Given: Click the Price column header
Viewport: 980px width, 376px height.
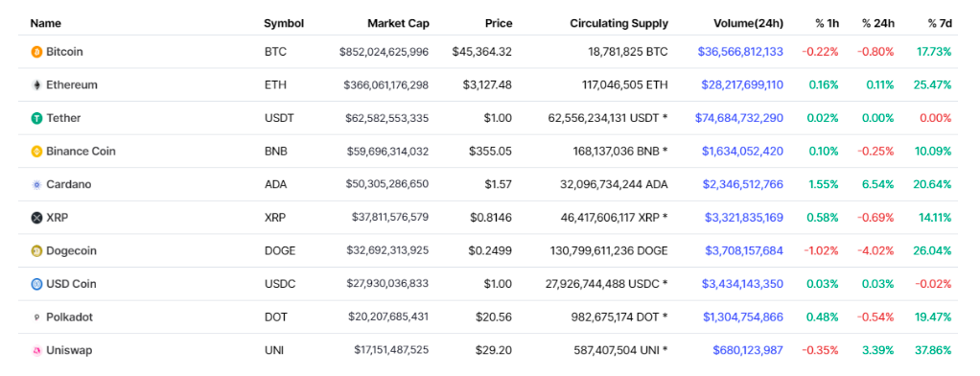Looking at the screenshot, I should [x=499, y=24].
